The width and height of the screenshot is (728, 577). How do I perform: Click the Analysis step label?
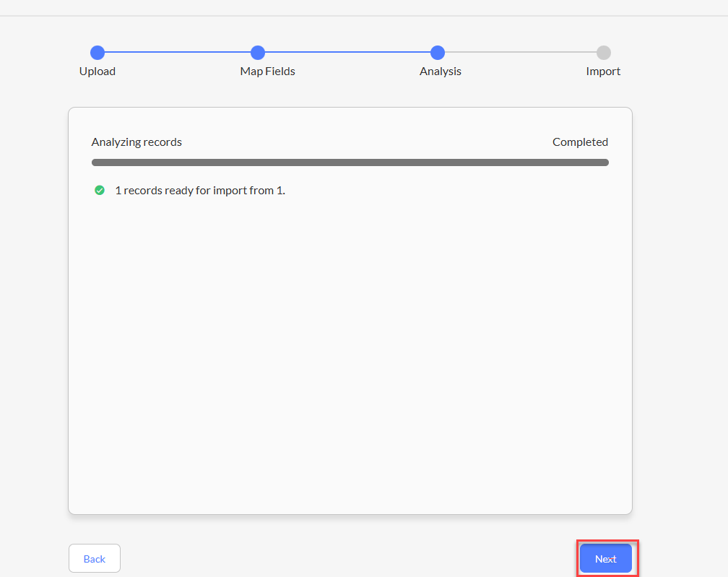click(x=440, y=71)
